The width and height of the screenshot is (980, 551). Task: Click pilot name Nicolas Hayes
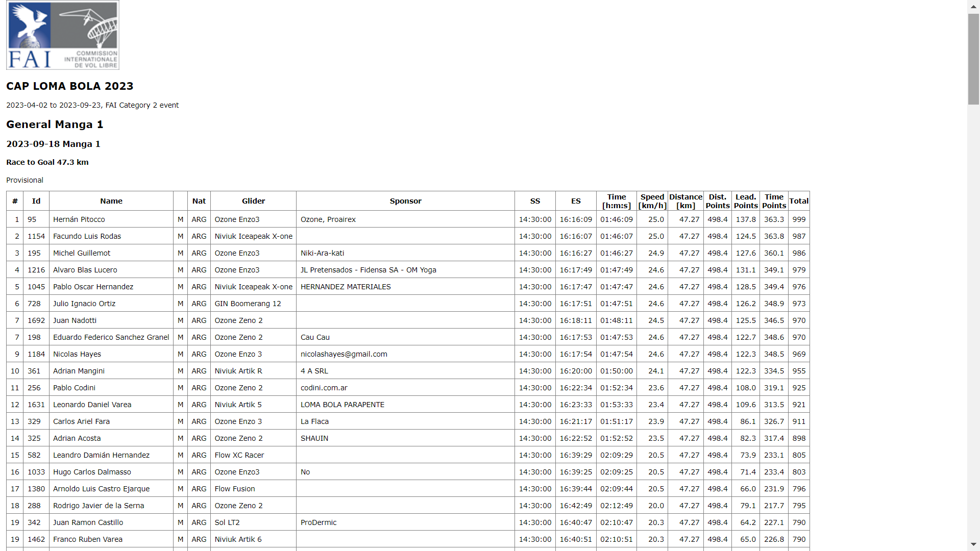point(77,354)
